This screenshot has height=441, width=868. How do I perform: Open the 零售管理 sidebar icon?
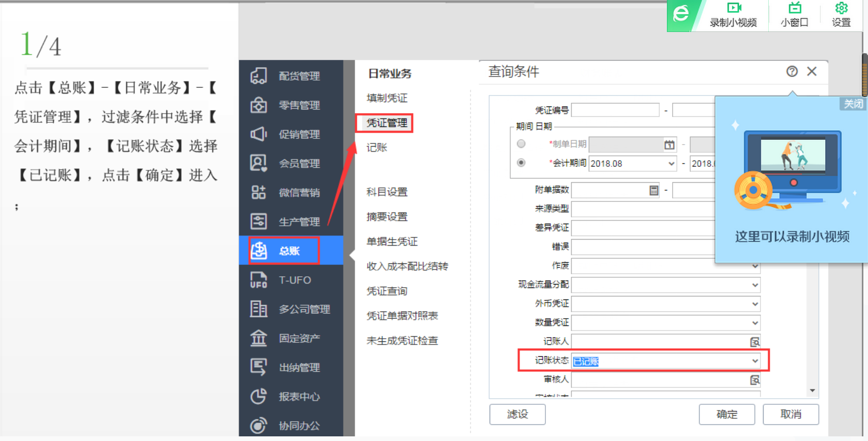click(x=258, y=105)
